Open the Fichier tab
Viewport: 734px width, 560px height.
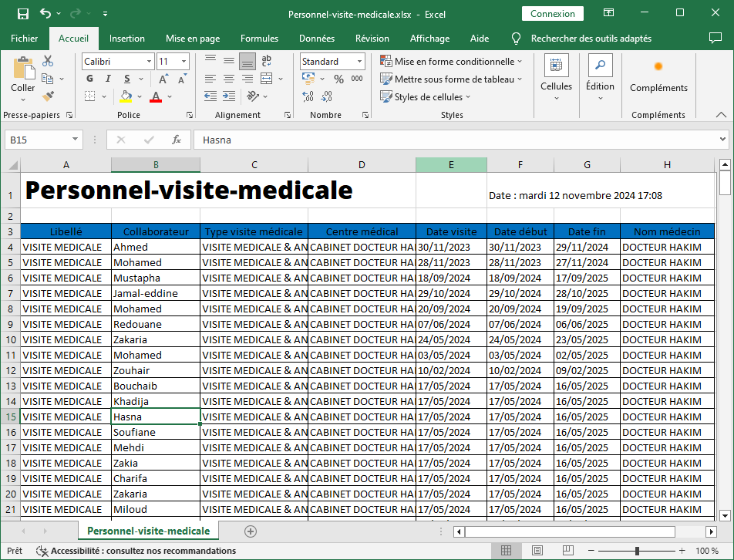click(25, 39)
